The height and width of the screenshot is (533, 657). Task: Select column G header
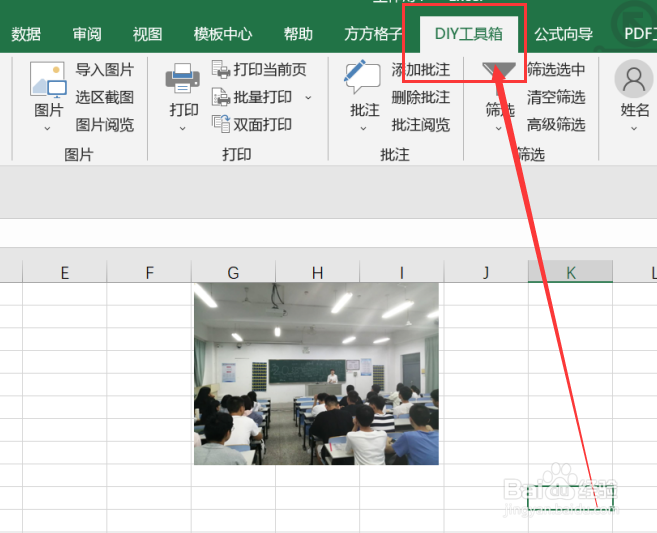coord(233,272)
